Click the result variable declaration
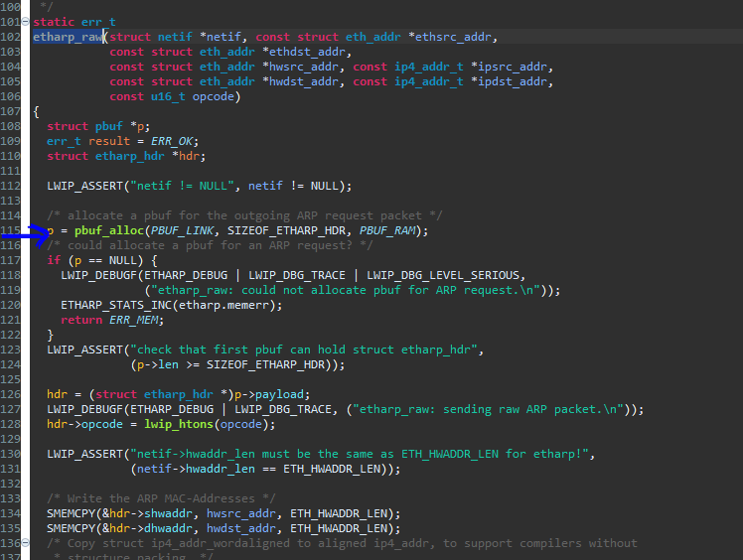The height and width of the screenshot is (560, 743). 109,141
